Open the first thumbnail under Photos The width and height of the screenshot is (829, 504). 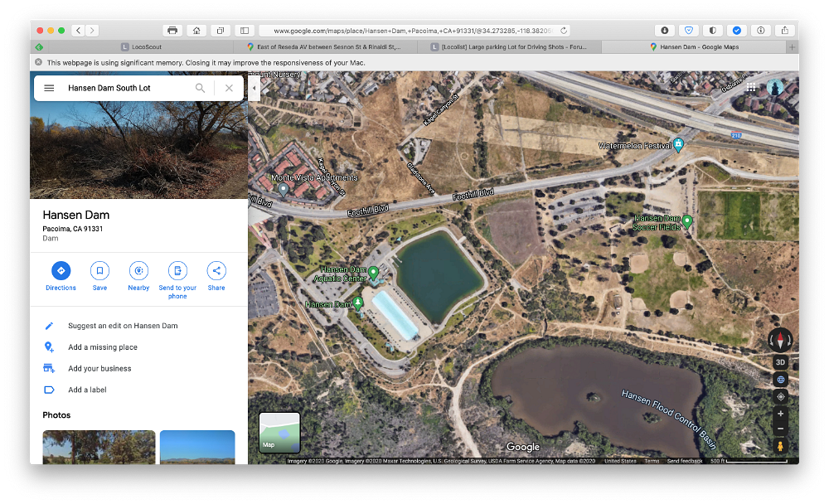point(99,447)
